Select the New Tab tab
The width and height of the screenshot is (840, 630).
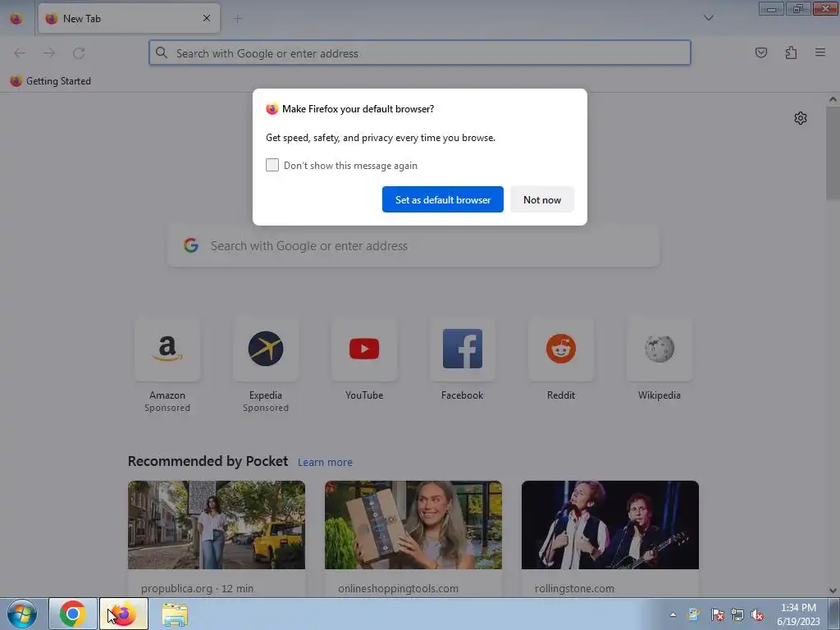(129, 18)
